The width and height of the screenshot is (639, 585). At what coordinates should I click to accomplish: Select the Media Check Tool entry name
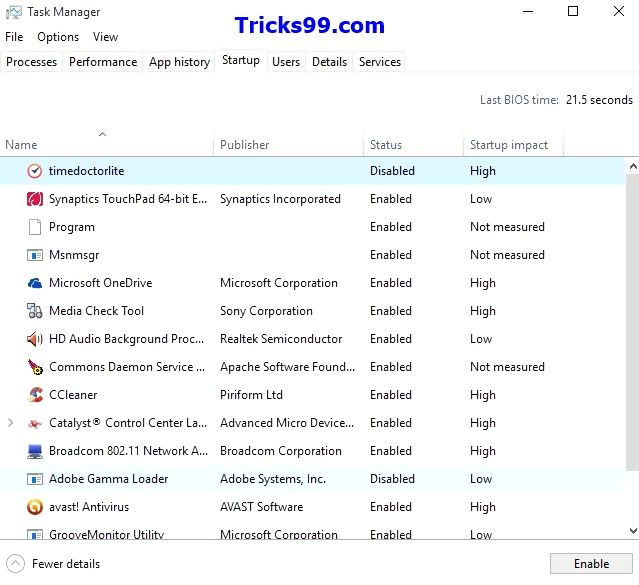pyautogui.click(x=97, y=311)
